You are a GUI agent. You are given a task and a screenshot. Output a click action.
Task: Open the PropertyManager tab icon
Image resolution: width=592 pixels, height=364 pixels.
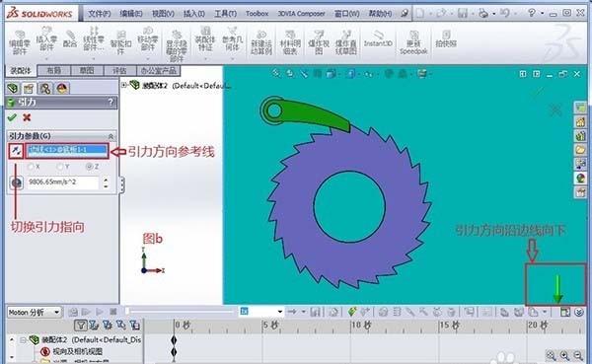[x=29, y=89]
